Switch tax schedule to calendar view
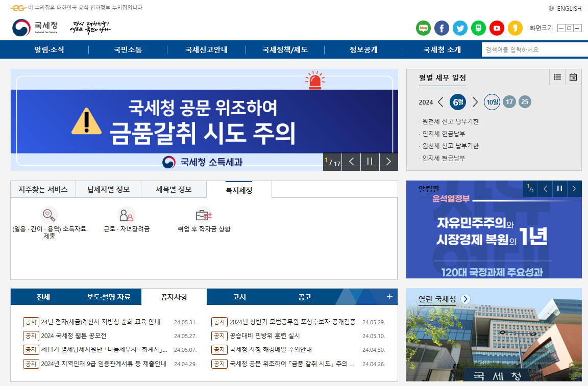 click(573, 77)
